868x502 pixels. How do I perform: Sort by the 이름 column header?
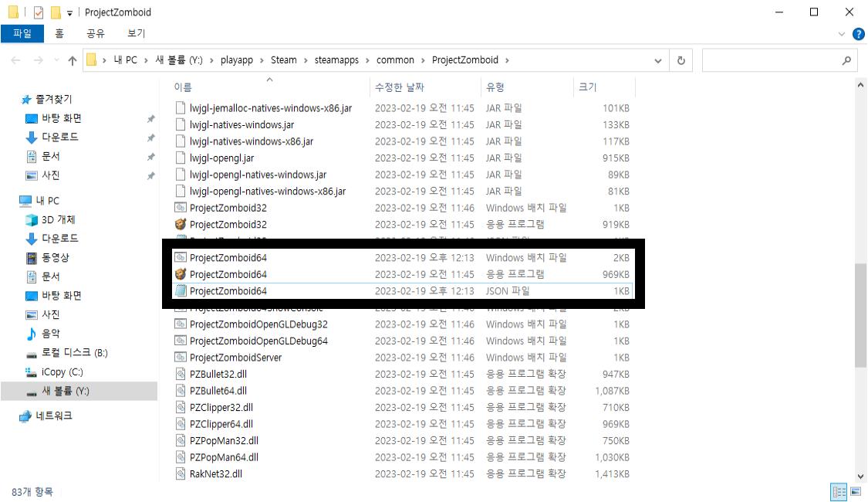tap(183, 87)
